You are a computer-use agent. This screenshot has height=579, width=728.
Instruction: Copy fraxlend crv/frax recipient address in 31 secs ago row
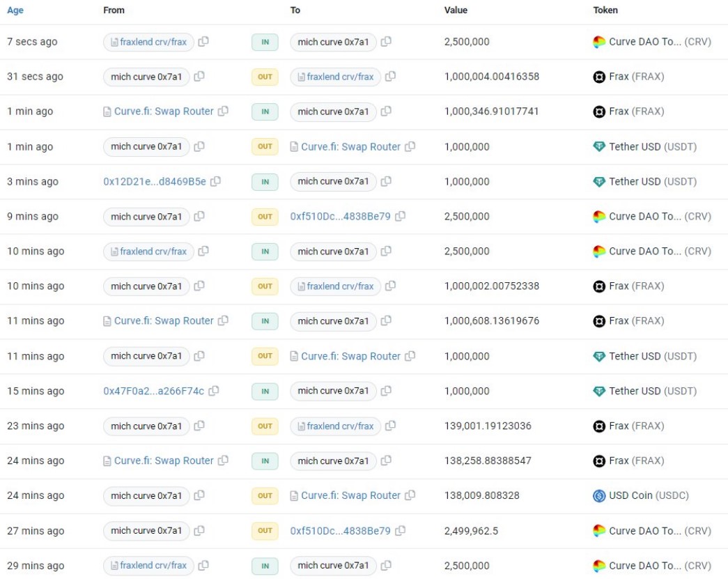(x=390, y=77)
